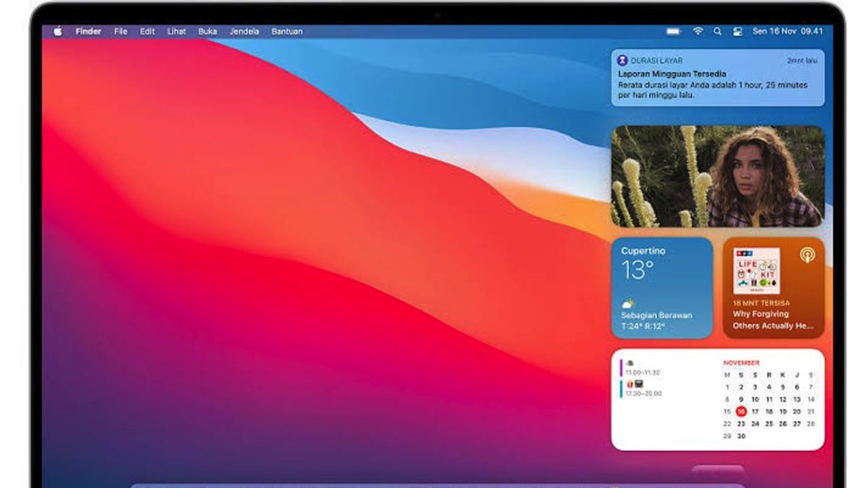
Task: Click the battery indicator icon
Action: pos(672,30)
